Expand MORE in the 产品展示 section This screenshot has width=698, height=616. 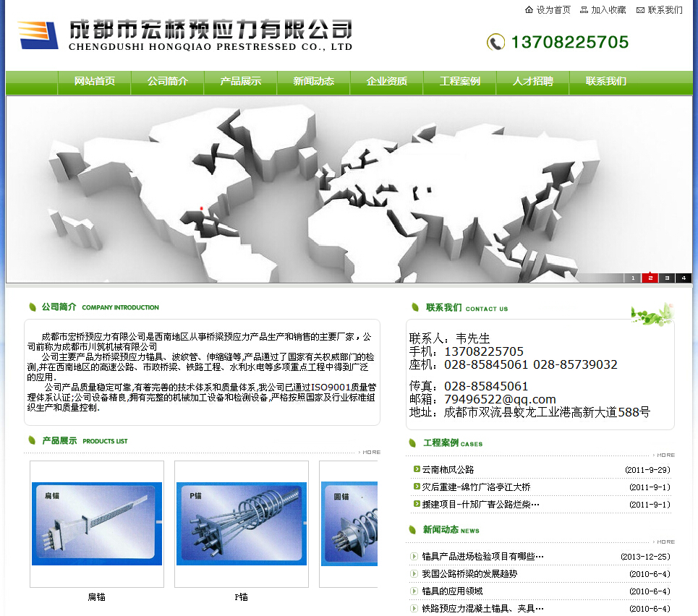370,452
